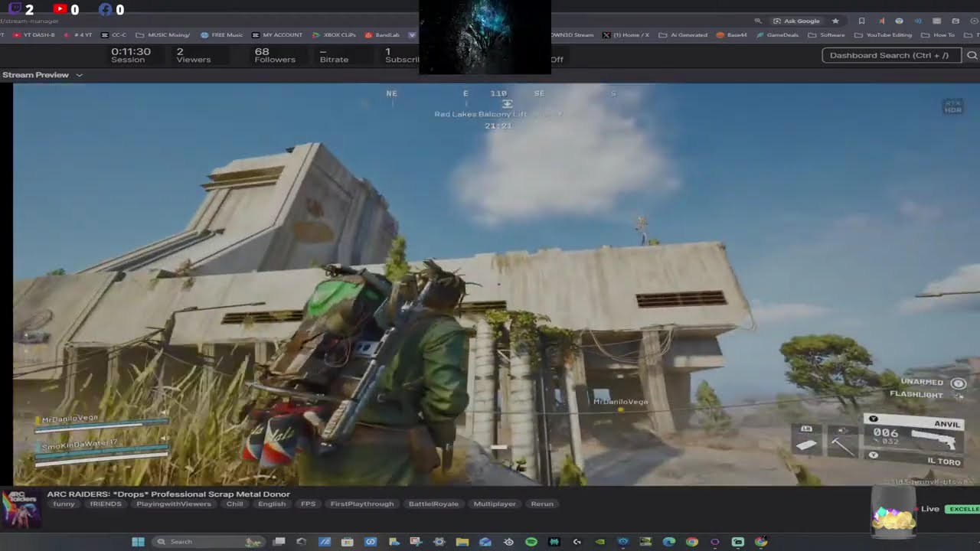Select the FPS stream tag
Image resolution: width=980 pixels, height=551 pixels.
pyautogui.click(x=308, y=504)
